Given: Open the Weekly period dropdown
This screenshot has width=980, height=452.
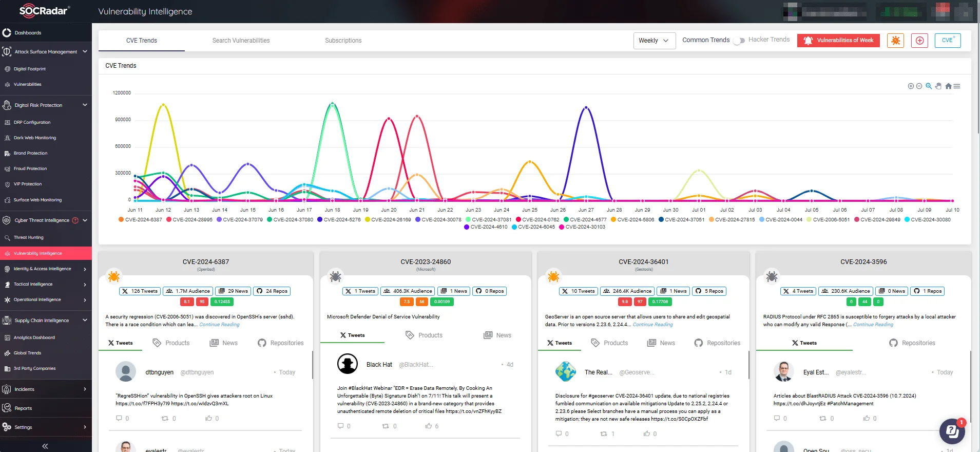Looking at the screenshot, I should click(x=655, y=41).
